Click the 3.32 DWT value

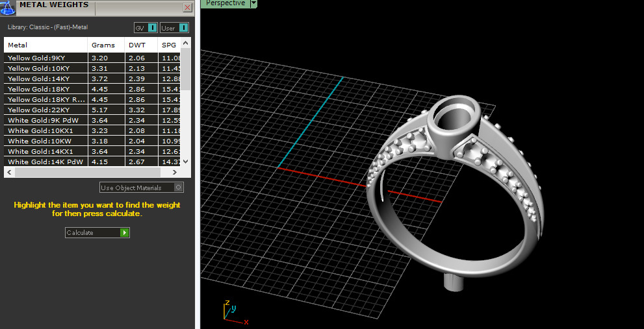(x=136, y=110)
